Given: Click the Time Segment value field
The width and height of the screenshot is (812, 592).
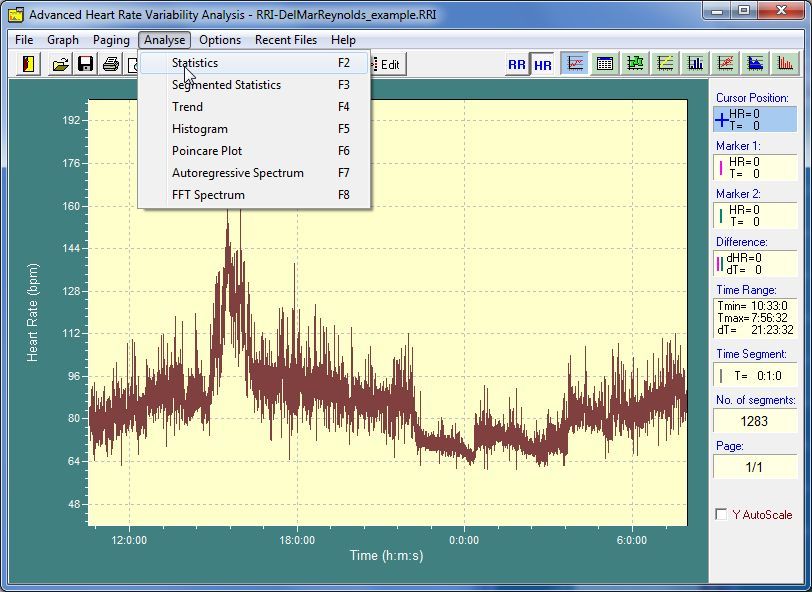Looking at the screenshot, I should coord(755,376).
